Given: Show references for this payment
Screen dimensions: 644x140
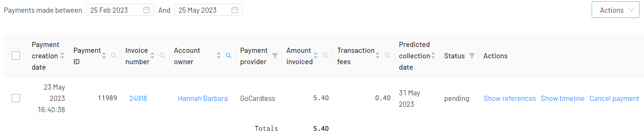Looking at the screenshot, I should 510,98.
